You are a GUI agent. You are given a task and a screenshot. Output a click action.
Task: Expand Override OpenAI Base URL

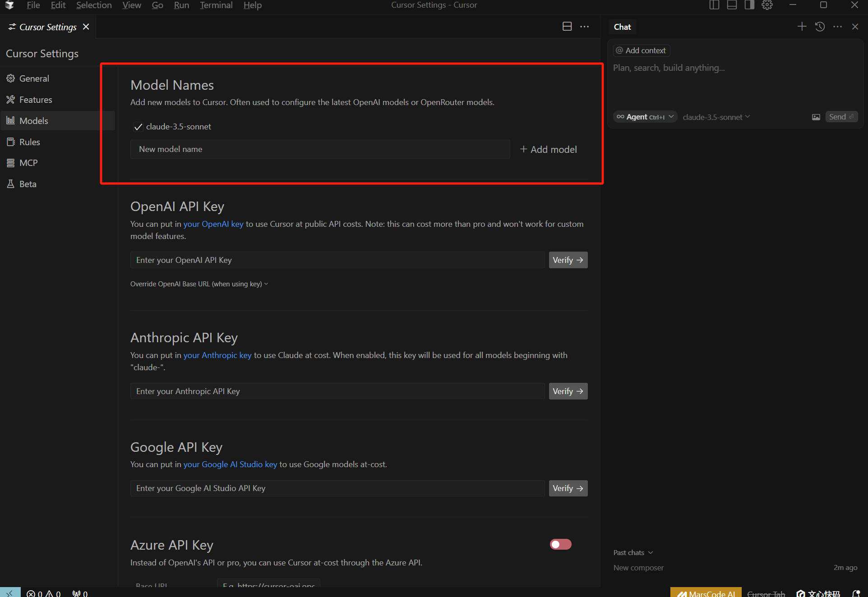pos(199,284)
